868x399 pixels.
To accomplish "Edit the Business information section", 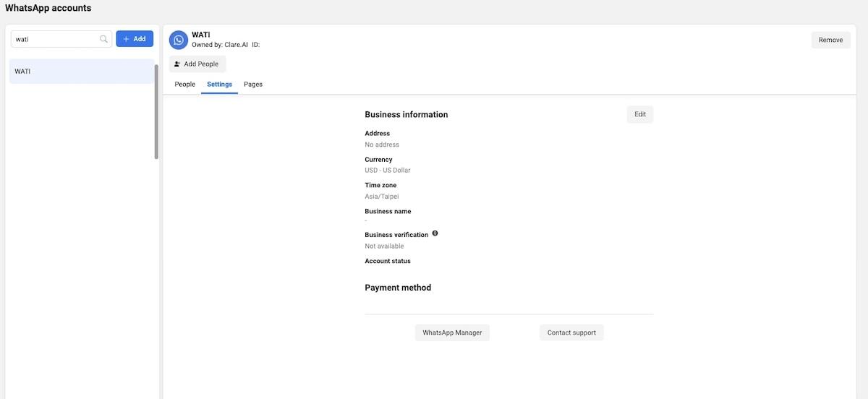I will click(x=639, y=114).
